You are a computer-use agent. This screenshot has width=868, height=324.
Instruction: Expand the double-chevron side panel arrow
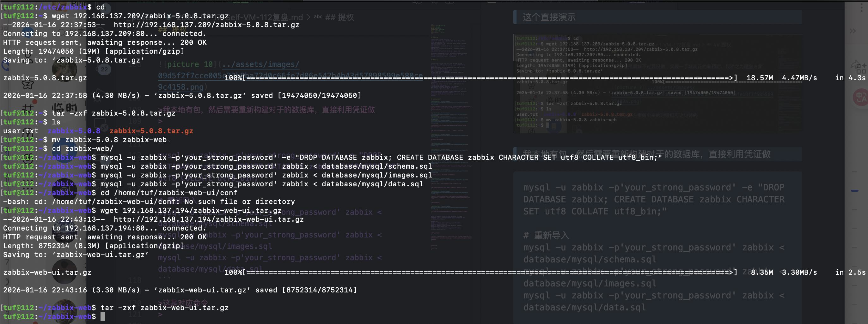[x=853, y=31]
